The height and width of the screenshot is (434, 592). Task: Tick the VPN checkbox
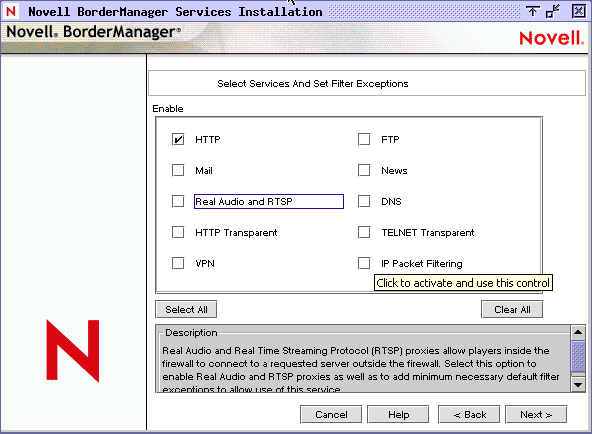pos(178,263)
